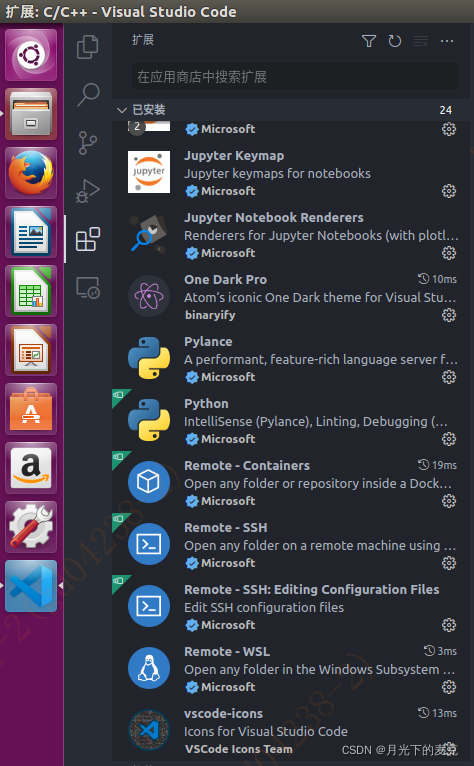Click the vscode-icons extension logo

coord(149,730)
